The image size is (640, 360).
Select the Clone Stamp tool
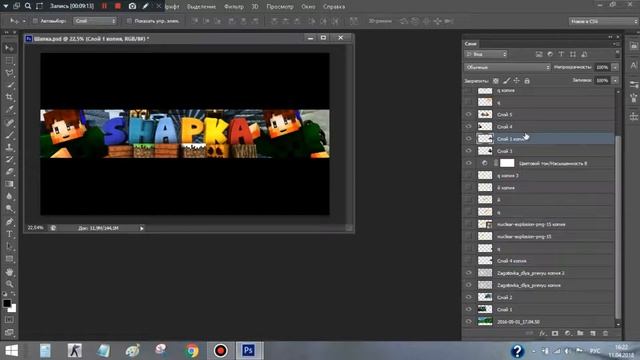pyautogui.click(x=9, y=147)
